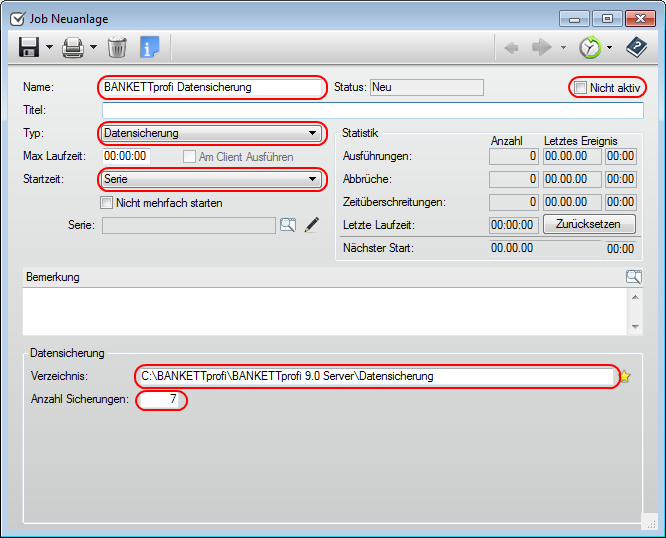Image resolution: width=666 pixels, height=538 pixels.
Task: Expand the Typ dropdown list
Action: (x=312, y=133)
